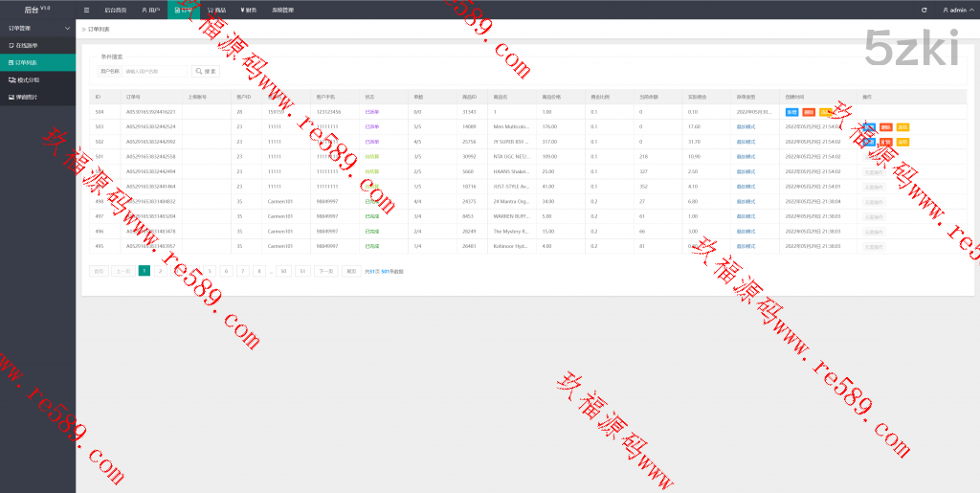Click the 下一页 next page button
The image size is (980, 493).
coord(326,271)
